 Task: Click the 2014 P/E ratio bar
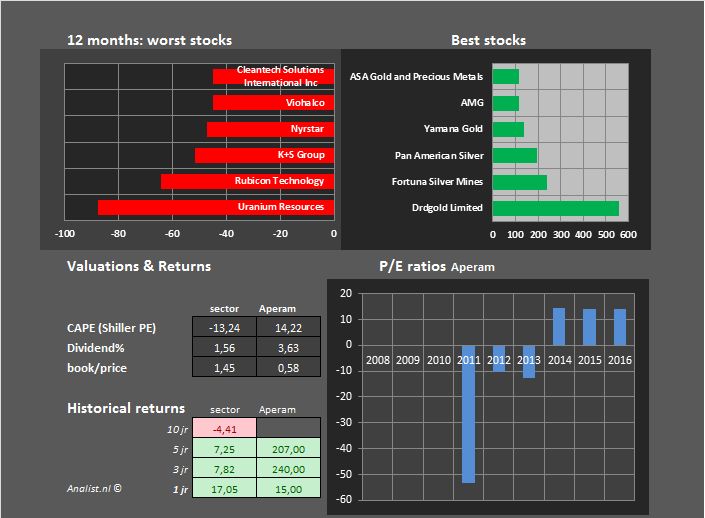(x=559, y=327)
